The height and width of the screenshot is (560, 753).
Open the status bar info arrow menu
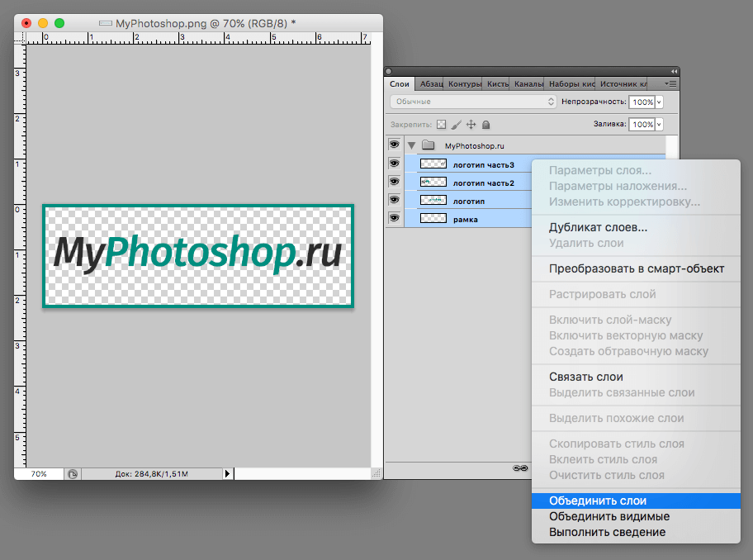click(229, 474)
